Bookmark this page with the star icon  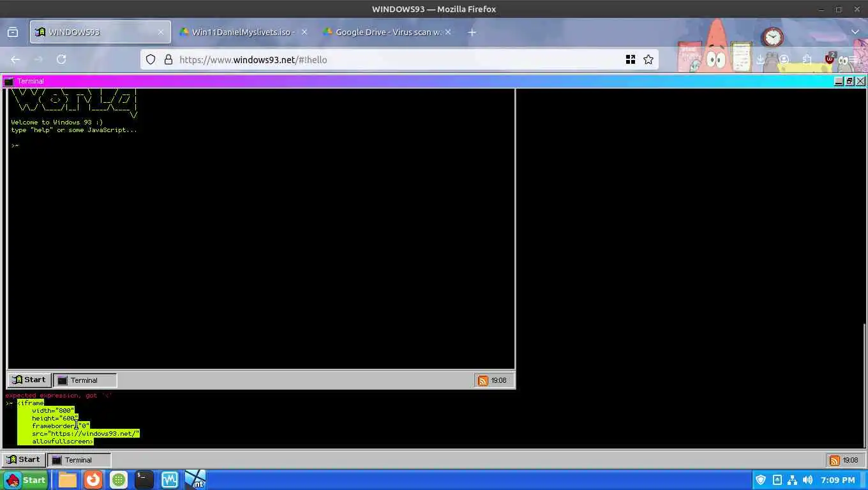point(648,59)
